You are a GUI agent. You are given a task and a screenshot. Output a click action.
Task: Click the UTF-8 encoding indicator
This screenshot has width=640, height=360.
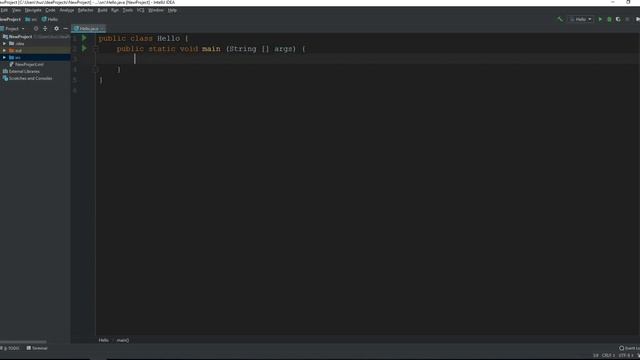pyautogui.click(x=625, y=356)
